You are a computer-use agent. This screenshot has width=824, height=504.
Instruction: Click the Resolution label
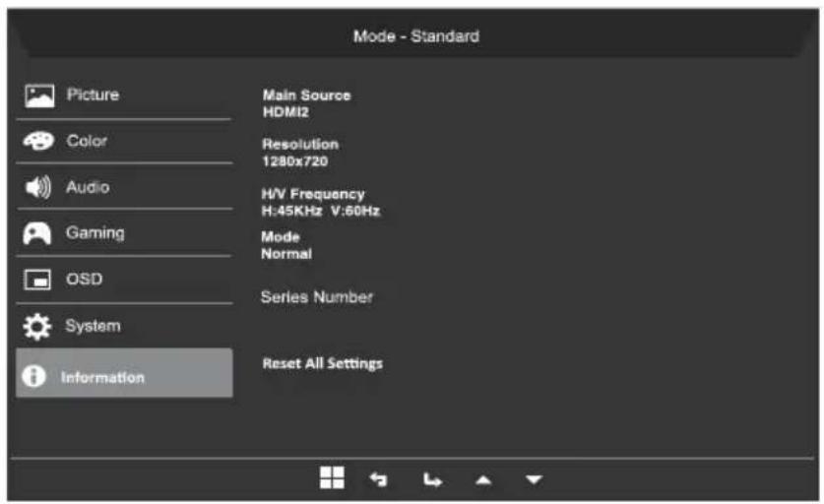pos(300,144)
